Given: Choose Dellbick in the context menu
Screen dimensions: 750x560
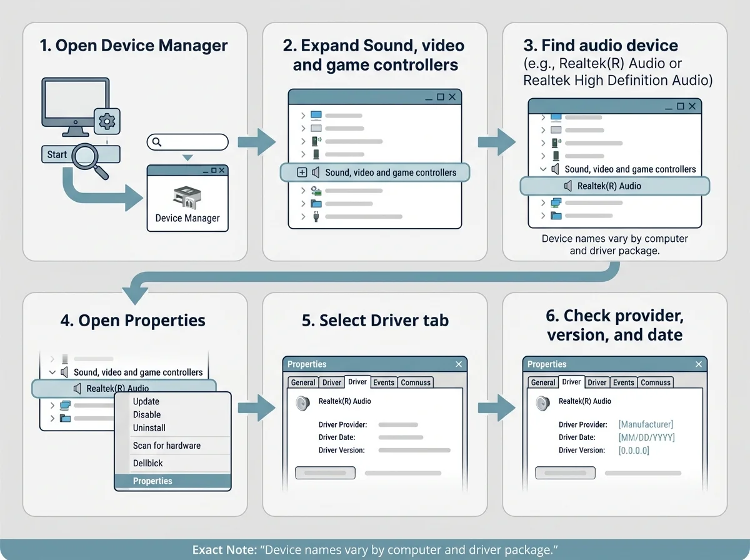Looking at the screenshot, I should 148,463.
